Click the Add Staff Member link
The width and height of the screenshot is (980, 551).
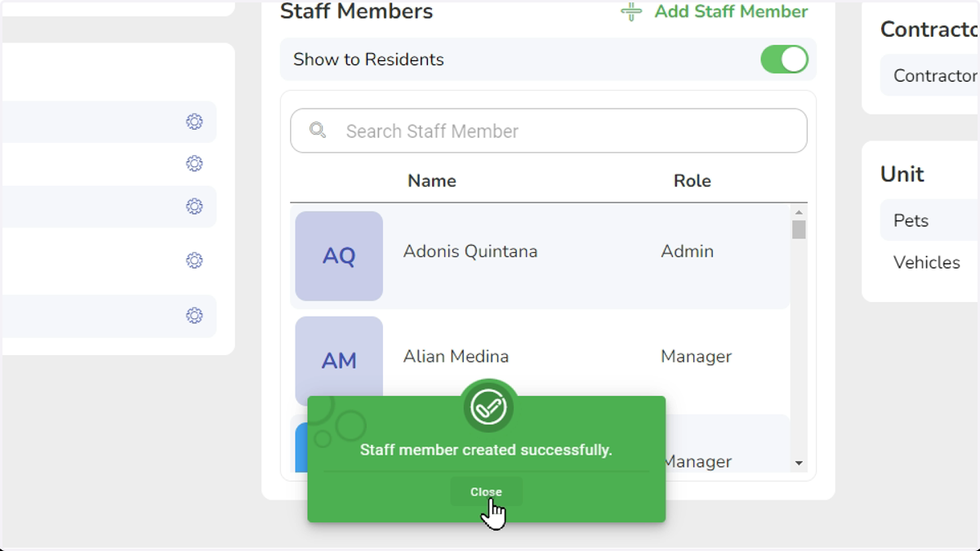(x=731, y=11)
